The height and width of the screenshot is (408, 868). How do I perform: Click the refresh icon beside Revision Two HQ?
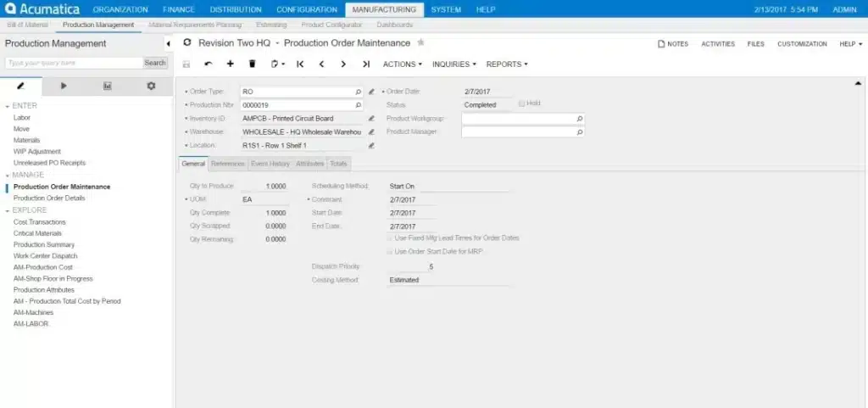coord(187,42)
